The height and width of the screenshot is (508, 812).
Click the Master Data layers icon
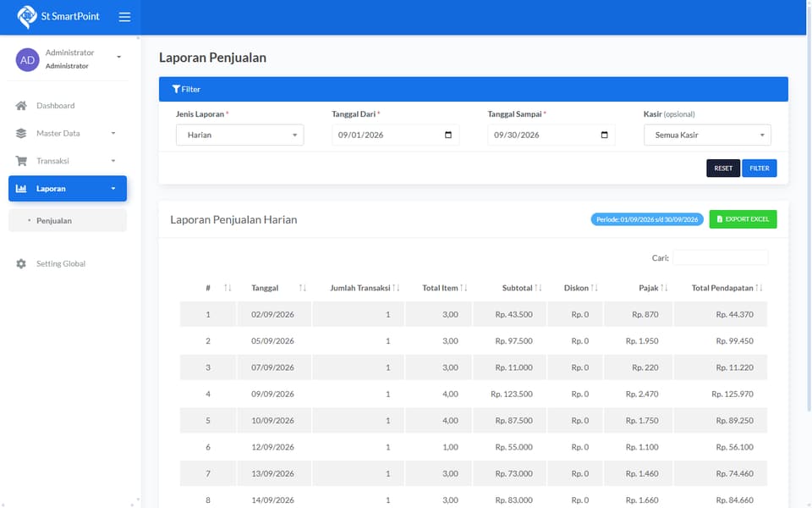pyautogui.click(x=21, y=133)
